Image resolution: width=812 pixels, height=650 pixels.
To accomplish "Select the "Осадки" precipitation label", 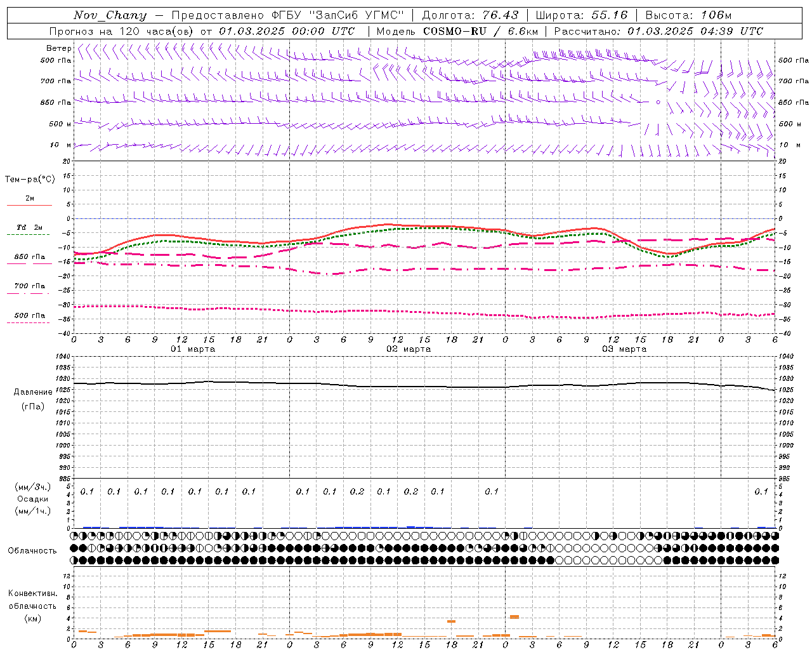I will click(x=33, y=499).
